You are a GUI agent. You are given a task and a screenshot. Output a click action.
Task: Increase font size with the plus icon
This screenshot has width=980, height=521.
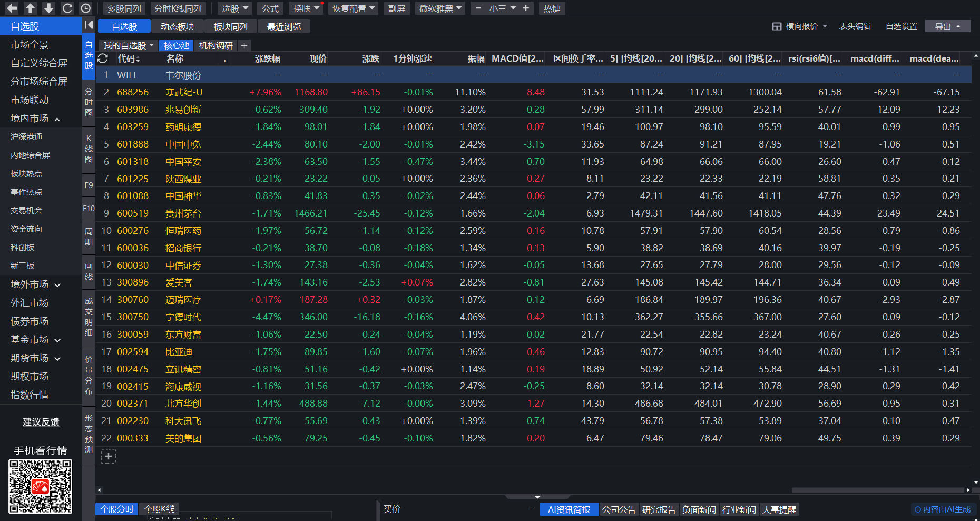pos(526,8)
